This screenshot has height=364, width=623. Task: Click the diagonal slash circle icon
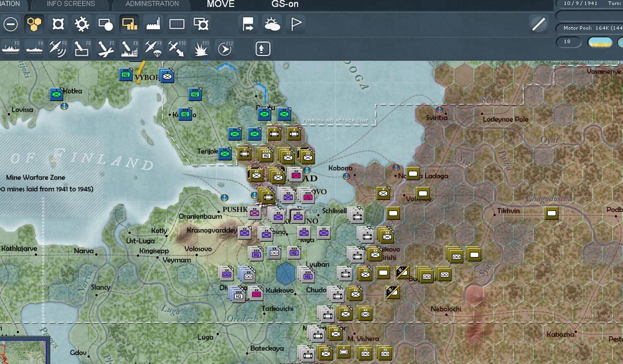[539, 24]
